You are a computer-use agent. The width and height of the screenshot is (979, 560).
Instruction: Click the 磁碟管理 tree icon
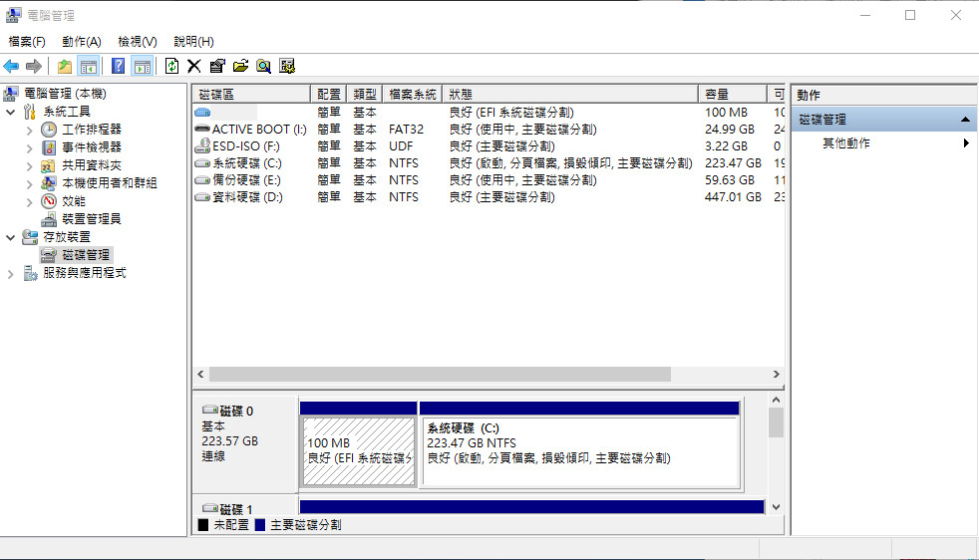(x=49, y=255)
